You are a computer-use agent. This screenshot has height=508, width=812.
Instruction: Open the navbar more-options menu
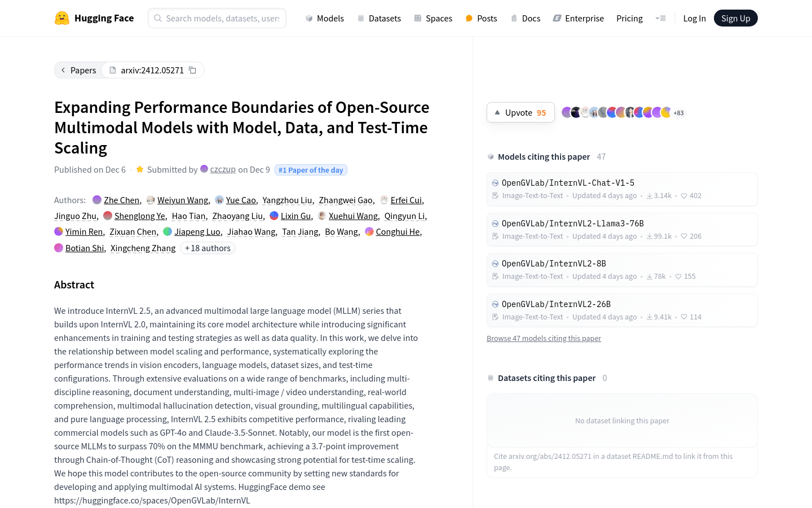point(660,18)
